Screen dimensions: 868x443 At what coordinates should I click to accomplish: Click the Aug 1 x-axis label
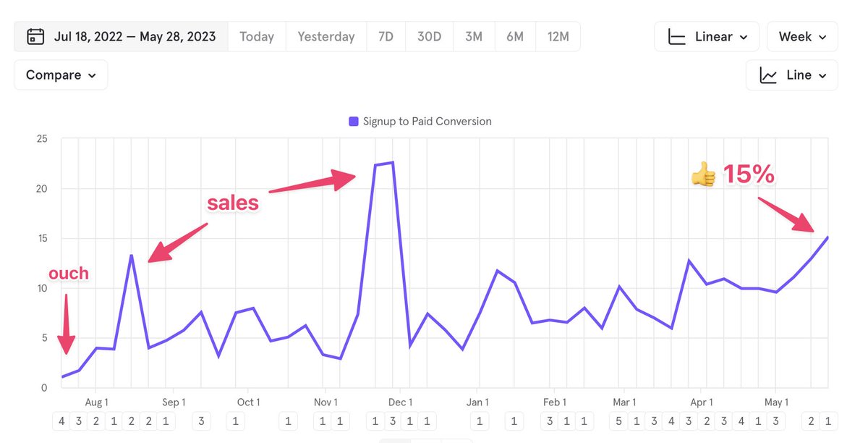tap(96, 402)
